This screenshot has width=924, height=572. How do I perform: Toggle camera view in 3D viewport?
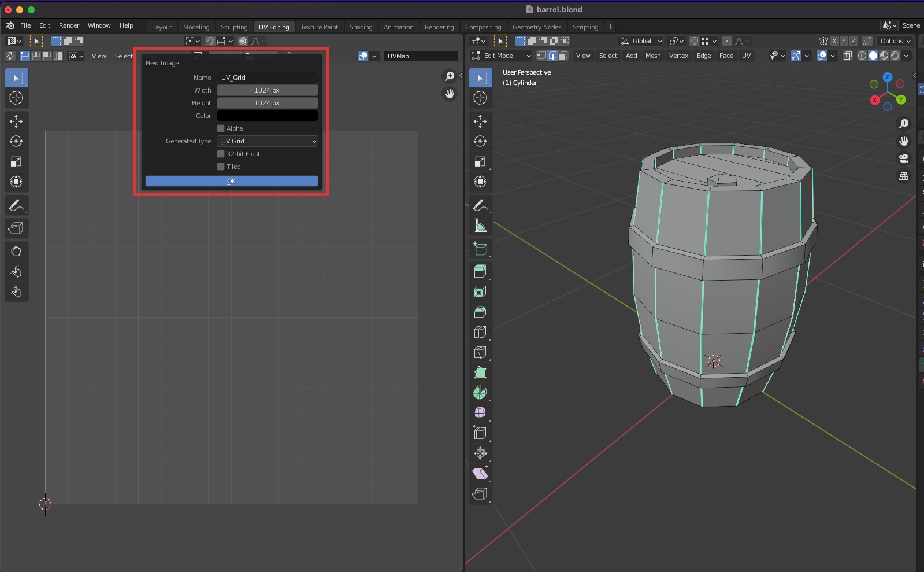[904, 158]
